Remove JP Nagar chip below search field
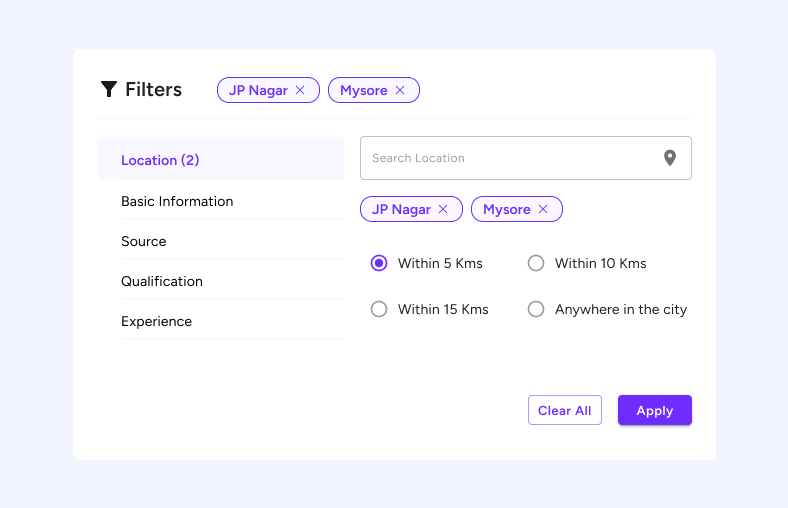Viewport: 788px width, 508px height. 443,210
